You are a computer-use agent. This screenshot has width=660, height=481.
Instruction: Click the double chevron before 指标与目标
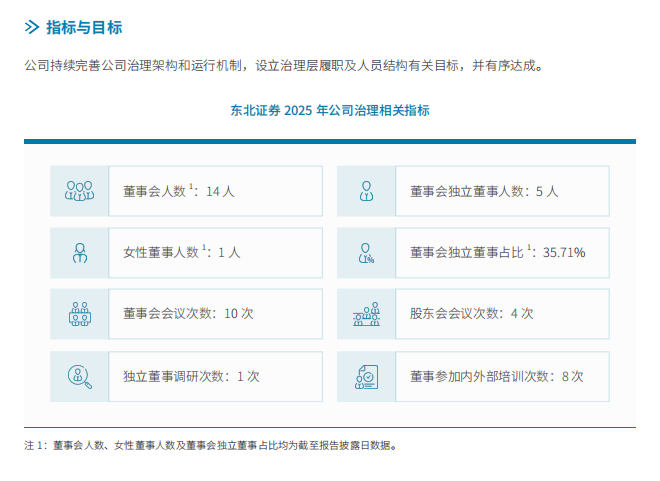(32, 27)
